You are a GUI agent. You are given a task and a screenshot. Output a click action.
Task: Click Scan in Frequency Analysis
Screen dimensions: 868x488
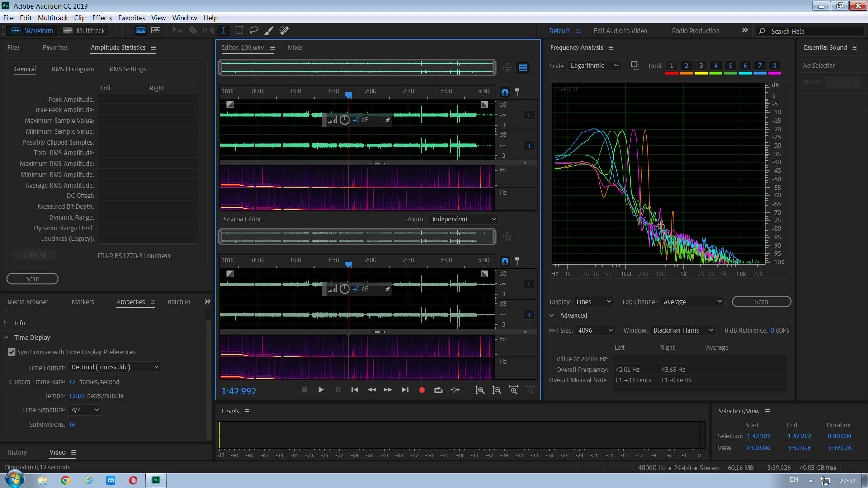pos(761,302)
